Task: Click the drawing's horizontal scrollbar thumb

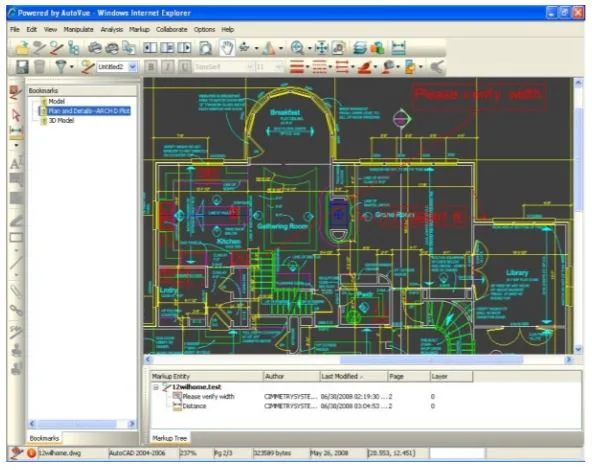Action: (431, 360)
